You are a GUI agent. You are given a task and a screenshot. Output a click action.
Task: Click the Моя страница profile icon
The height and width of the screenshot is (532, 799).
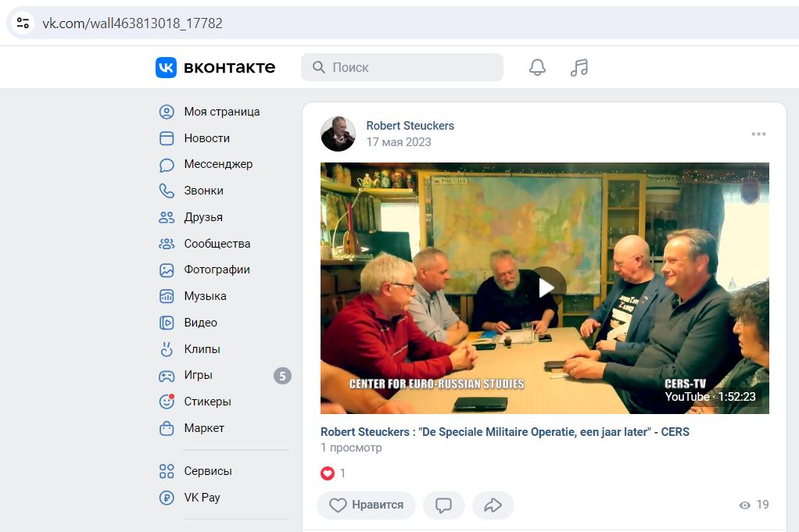(x=167, y=112)
